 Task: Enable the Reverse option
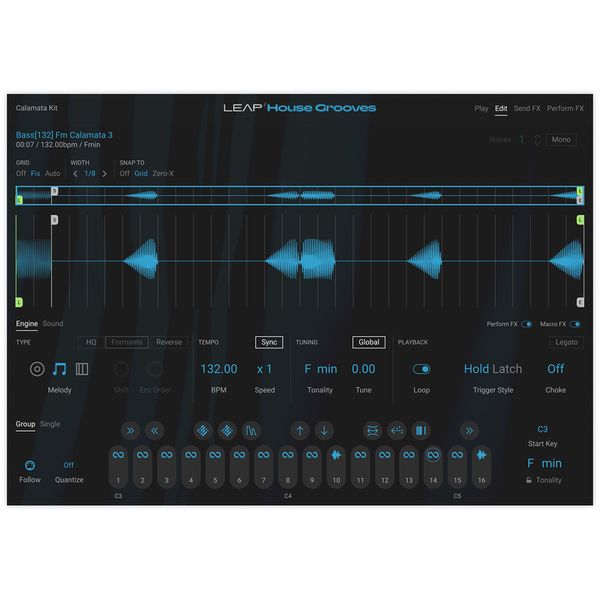169,342
